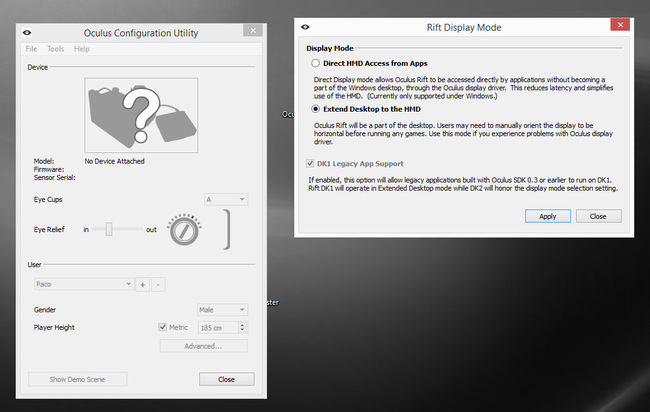650x412 pixels.
Task: Click the 'No Device Attached' text
Action: pyautogui.click(x=114, y=161)
